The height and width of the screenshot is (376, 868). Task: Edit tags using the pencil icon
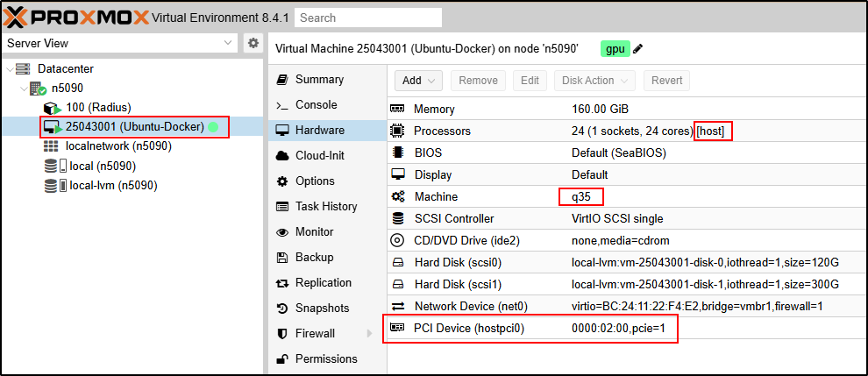click(x=637, y=49)
